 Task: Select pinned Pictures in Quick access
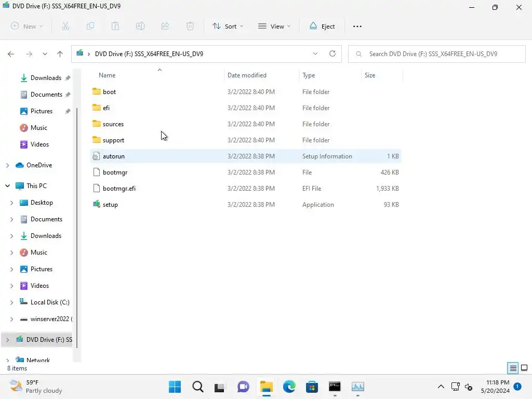tap(41, 111)
